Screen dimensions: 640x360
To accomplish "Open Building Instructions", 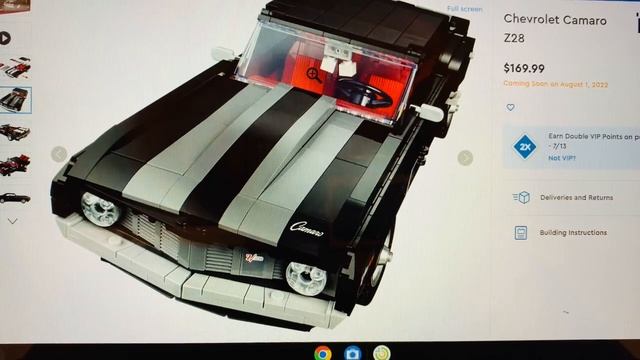I will [x=573, y=233].
